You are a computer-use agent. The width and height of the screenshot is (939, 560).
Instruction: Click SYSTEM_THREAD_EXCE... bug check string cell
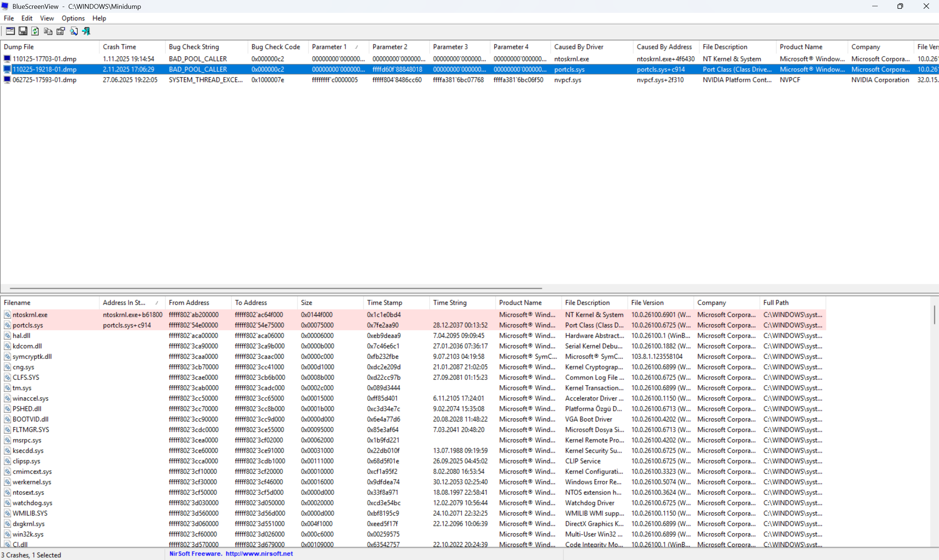click(206, 80)
